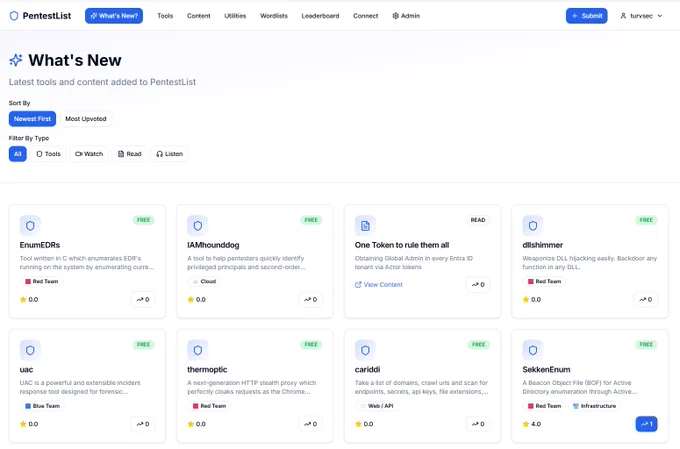Click the Cloud tag on IAMhounddog

pos(204,281)
